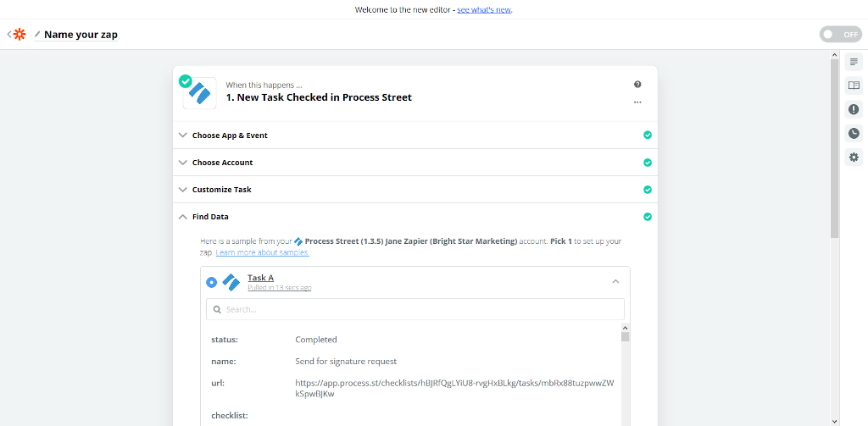
Task: Open the Zap description sidebar icon
Action: click(854, 62)
